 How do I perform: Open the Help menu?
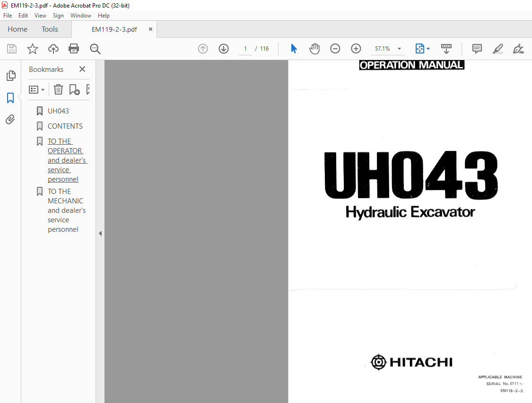click(104, 16)
